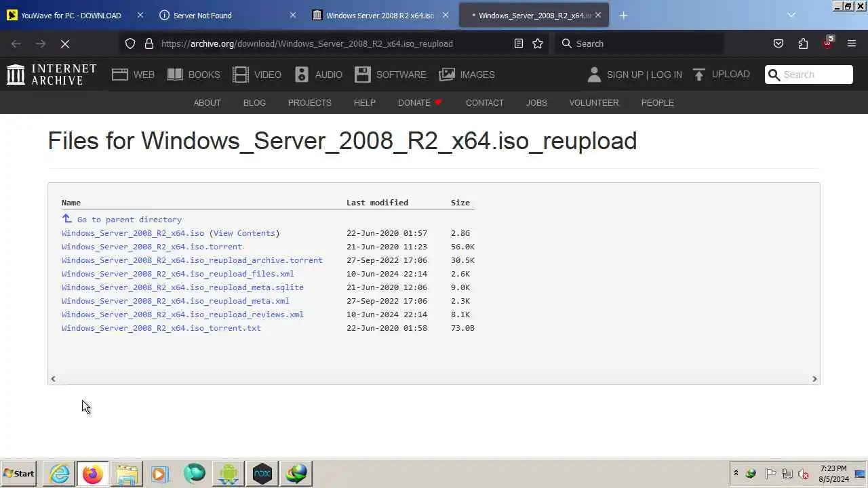Click the muted volume tray icon
The height and width of the screenshot is (488, 868).
click(x=804, y=474)
